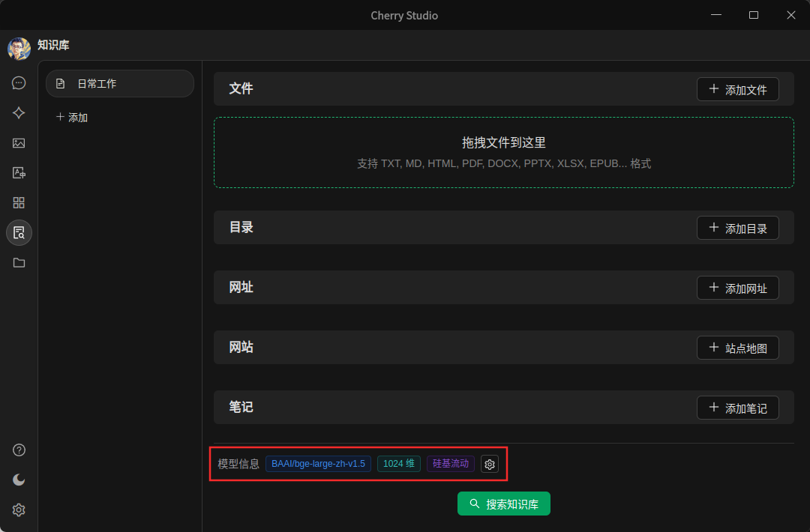
Task: Open the help question mark icon
Action: click(x=19, y=450)
